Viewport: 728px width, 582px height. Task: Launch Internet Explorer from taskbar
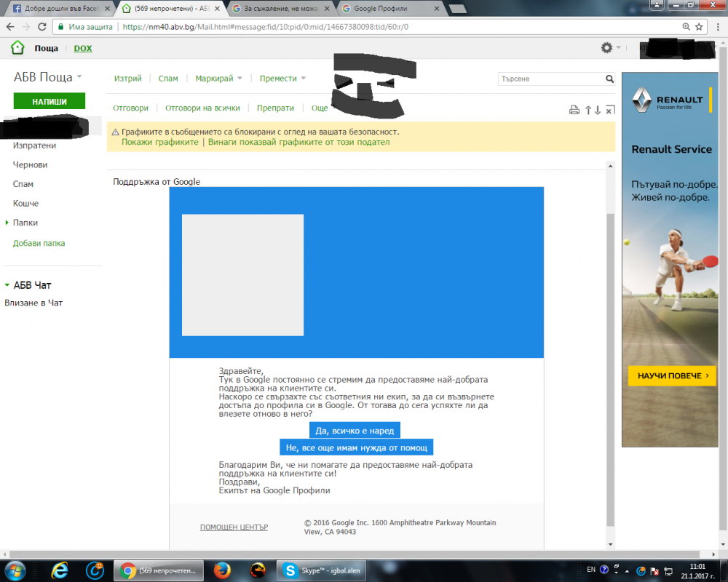point(60,570)
